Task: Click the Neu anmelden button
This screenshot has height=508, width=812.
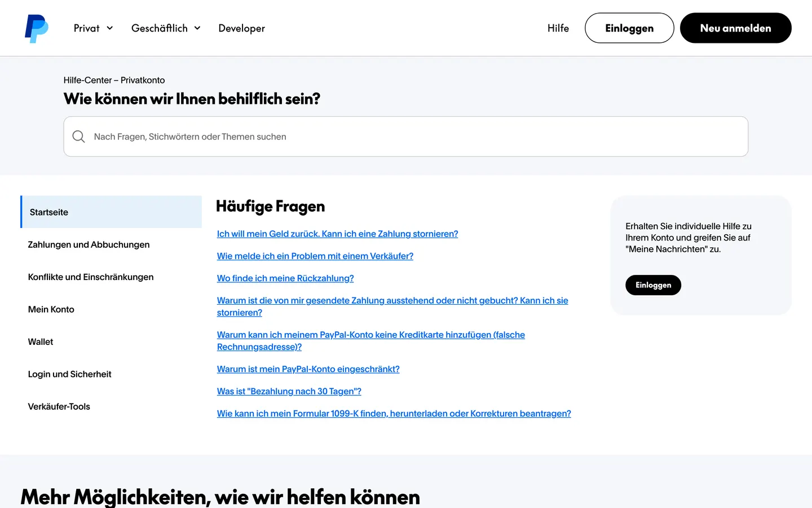Action: [735, 28]
